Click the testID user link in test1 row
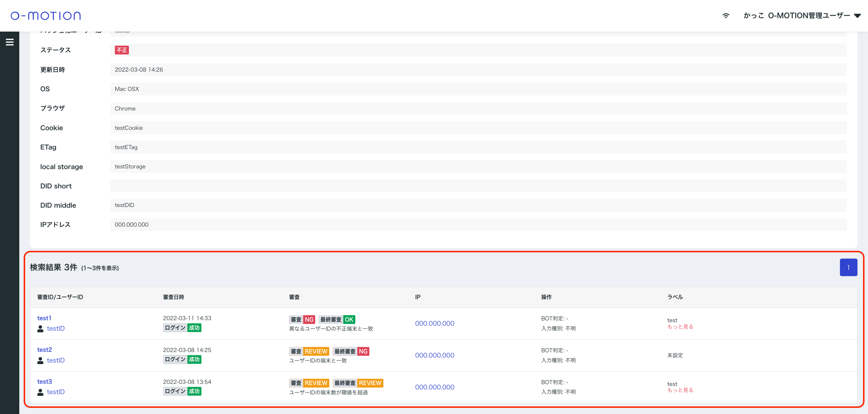The image size is (868, 414). (56, 328)
